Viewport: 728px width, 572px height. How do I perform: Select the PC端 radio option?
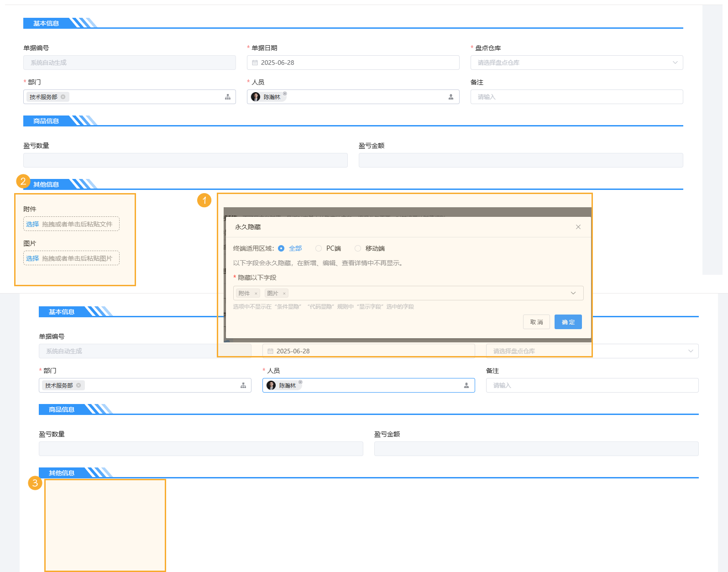[x=319, y=248]
